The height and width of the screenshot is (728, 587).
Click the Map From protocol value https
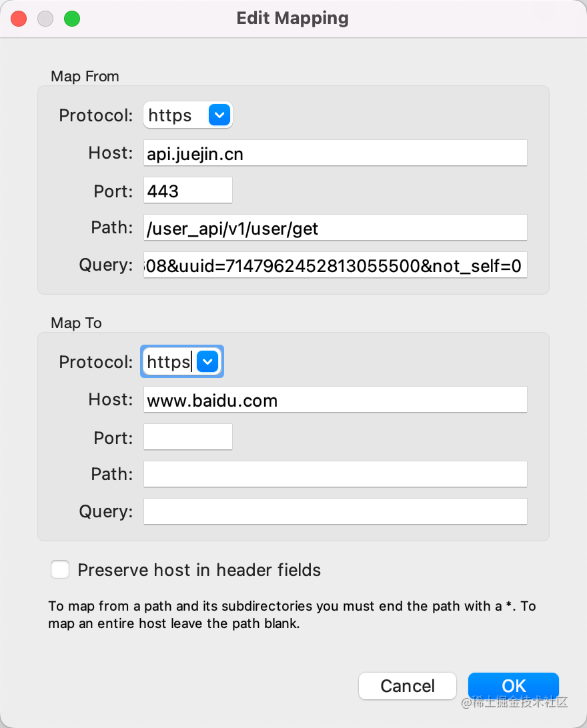pyautogui.click(x=170, y=115)
